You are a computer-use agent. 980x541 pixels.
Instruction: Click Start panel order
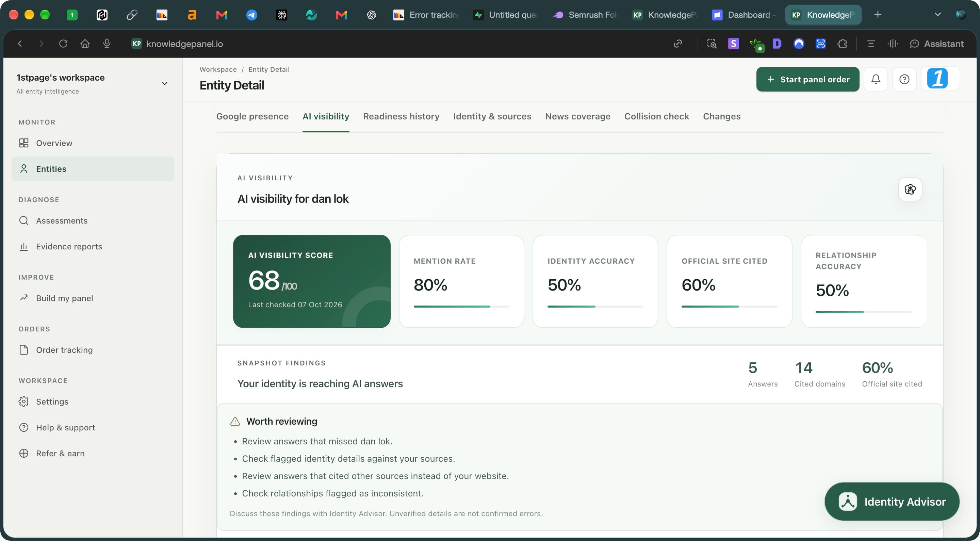coord(807,79)
